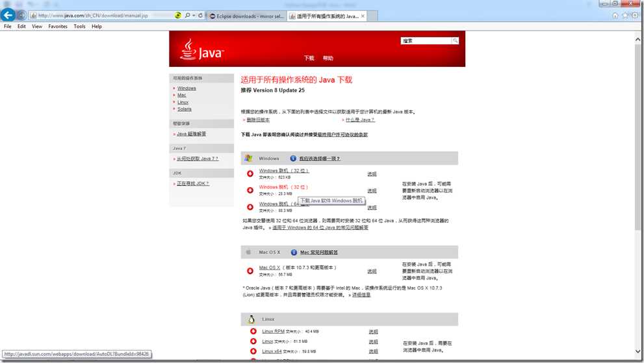The width and height of the screenshot is (644, 363).
Task: Click the vertical scrollbar up arrow
Action: 638,40
